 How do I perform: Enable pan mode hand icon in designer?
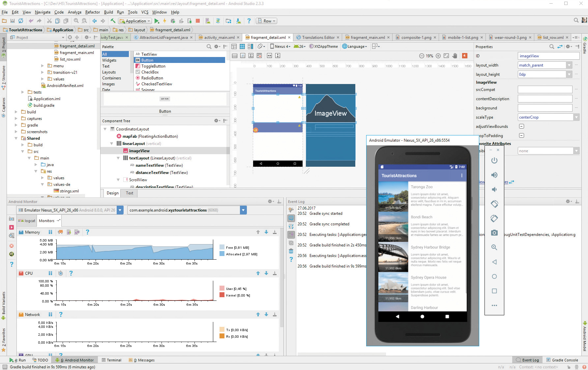coord(455,56)
